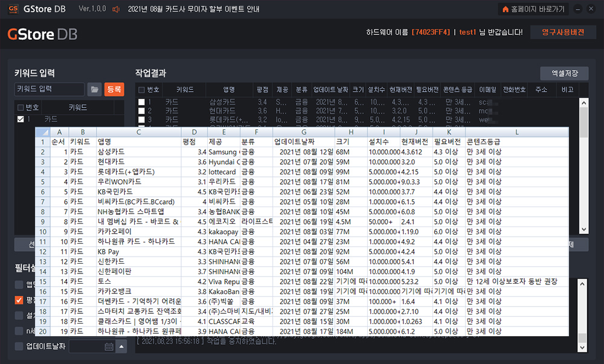
Task: Select the 삼성카드 result row checkbox
Action: (x=141, y=103)
